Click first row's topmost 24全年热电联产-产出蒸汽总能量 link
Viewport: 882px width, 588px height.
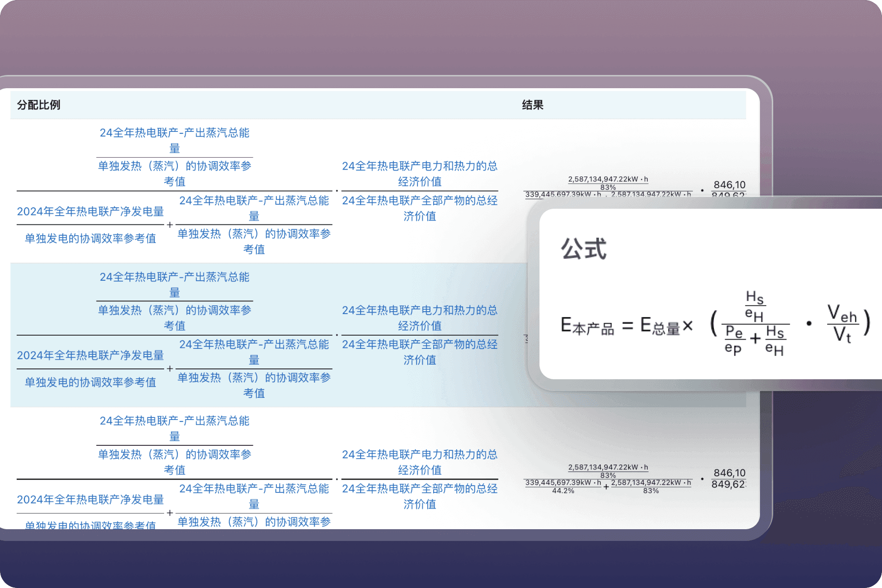click(174, 140)
